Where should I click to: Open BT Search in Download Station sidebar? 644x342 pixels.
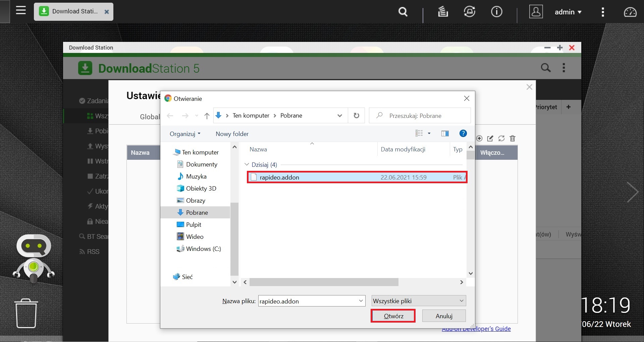tap(94, 236)
